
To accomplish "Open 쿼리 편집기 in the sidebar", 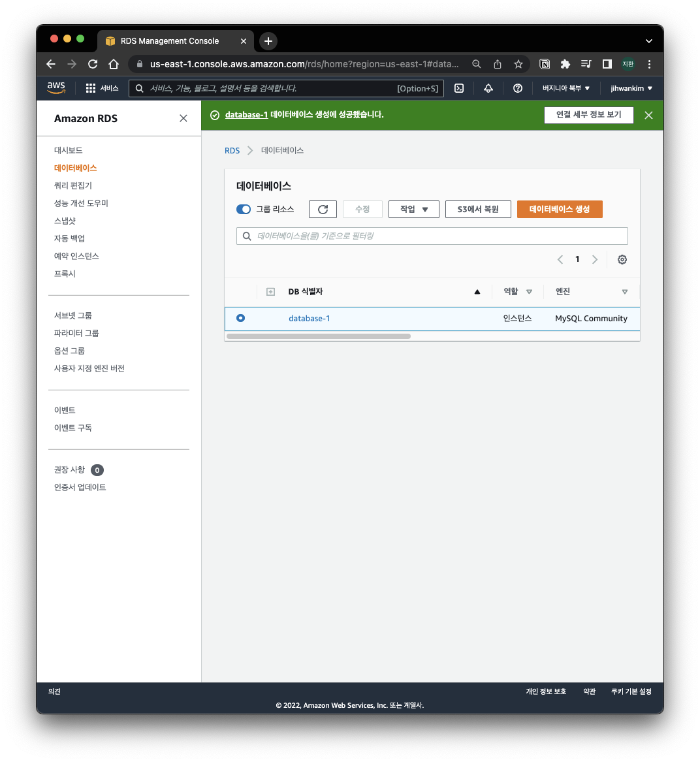I will [x=73, y=185].
